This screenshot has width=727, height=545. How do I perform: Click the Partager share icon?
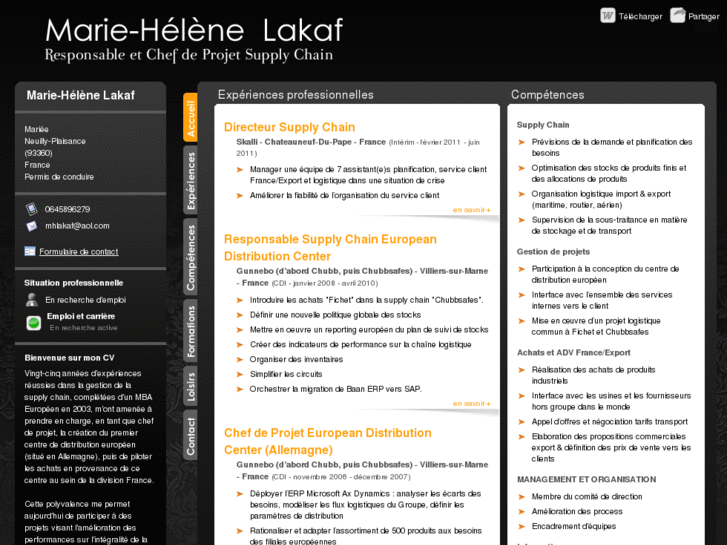(x=677, y=15)
